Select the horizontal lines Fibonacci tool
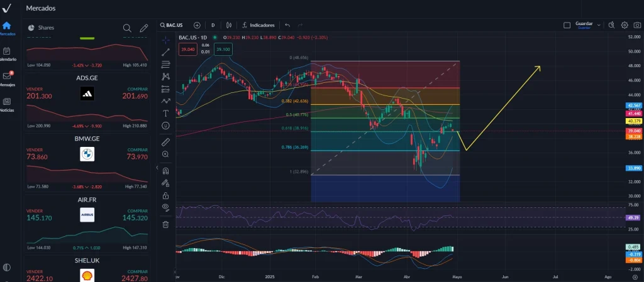 pos(165,64)
